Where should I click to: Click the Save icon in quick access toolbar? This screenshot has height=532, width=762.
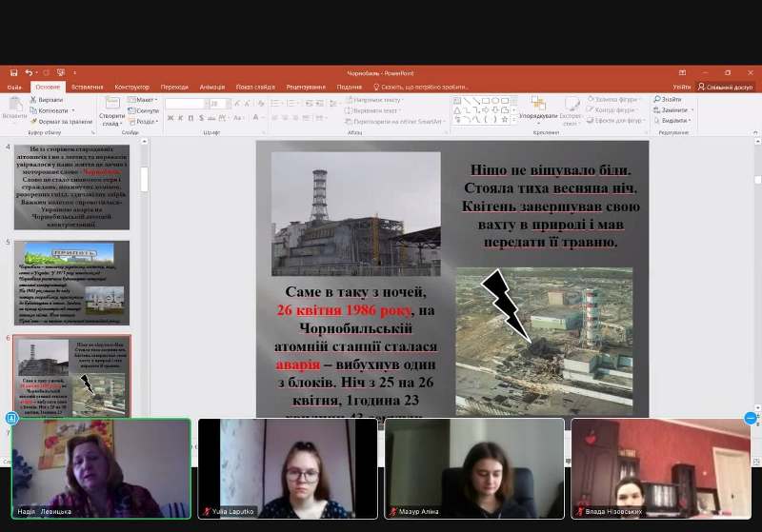tap(13, 72)
